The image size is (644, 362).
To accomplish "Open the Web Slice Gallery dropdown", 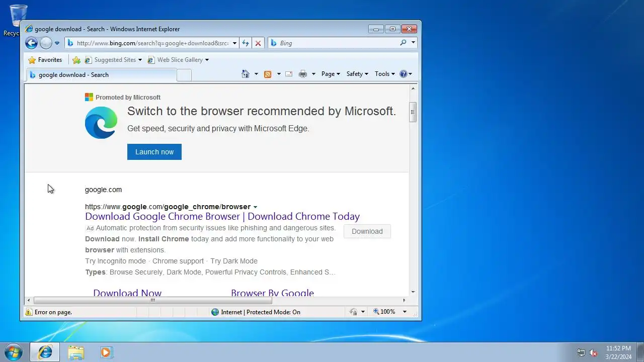I will [178, 60].
